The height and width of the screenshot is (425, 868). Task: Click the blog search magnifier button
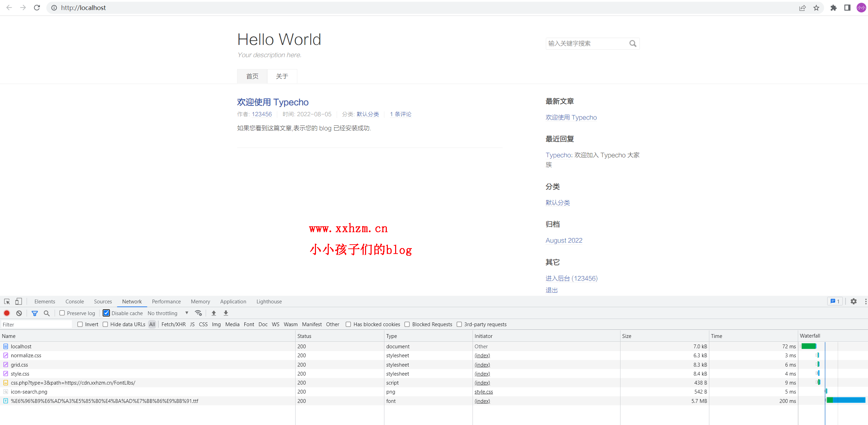click(633, 44)
